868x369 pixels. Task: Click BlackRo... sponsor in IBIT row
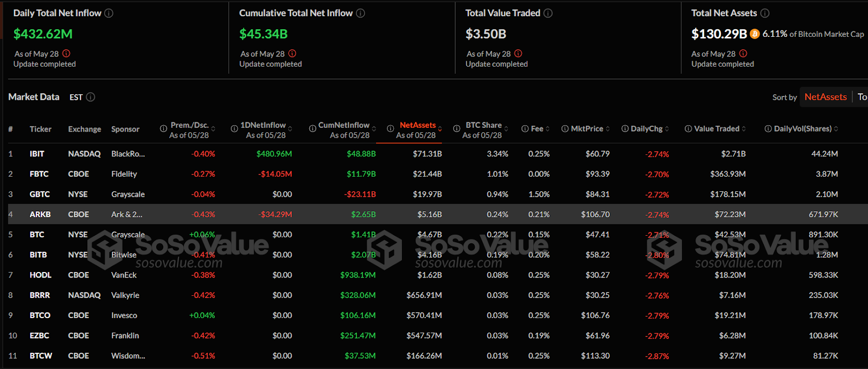tap(128, 154)
